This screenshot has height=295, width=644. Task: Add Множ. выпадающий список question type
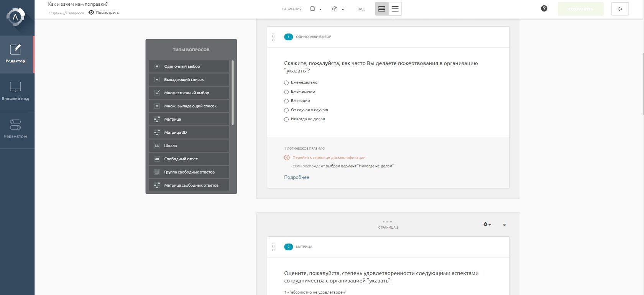pyautogui.click(x=189, y=106)
